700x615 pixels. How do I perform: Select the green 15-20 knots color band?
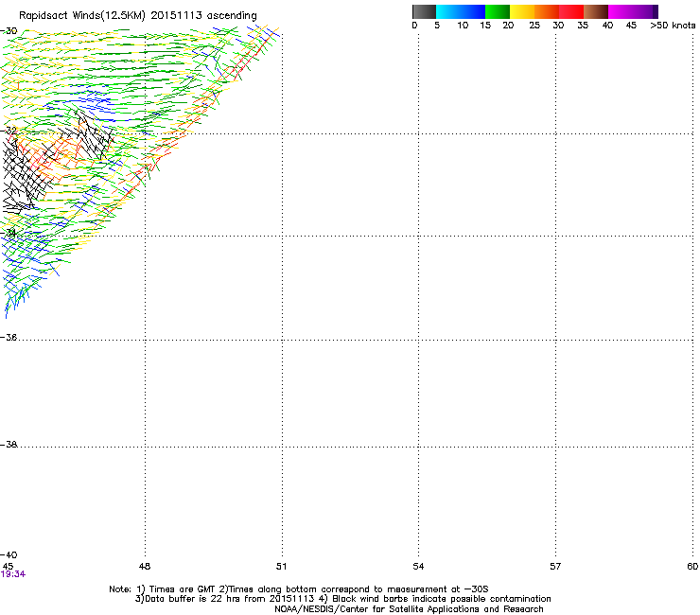click(498, 11)
